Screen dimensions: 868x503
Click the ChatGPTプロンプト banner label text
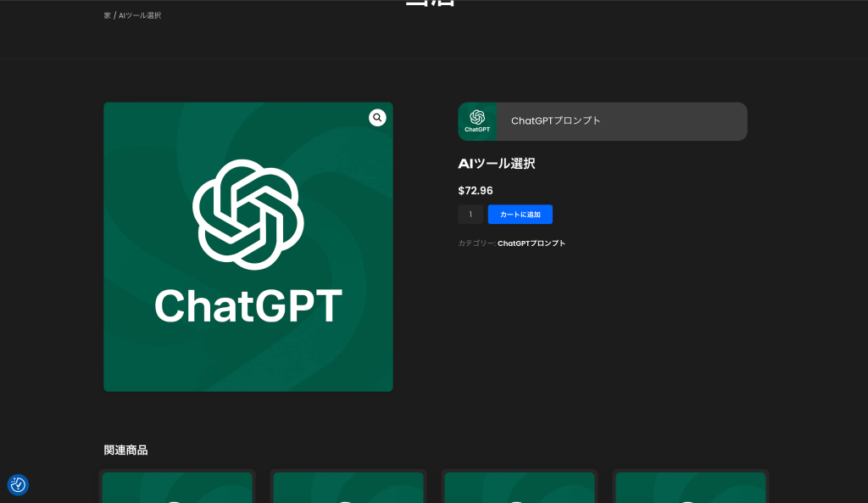(555, 121)
